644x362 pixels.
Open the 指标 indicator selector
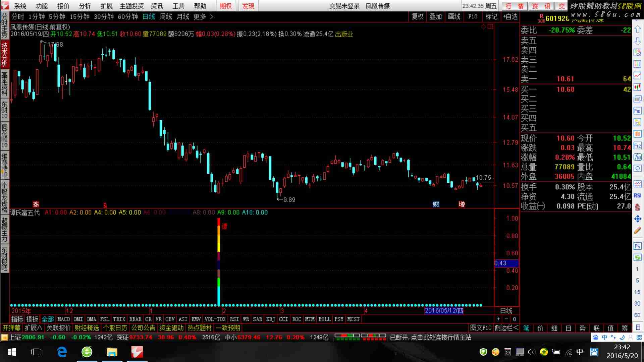[17, 319]
